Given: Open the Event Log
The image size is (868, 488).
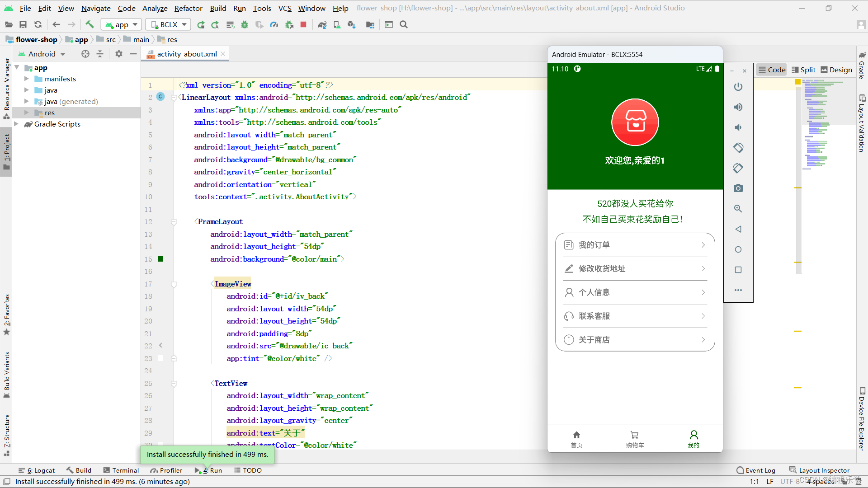Looking at the screenshot, I should tap(756, 470).
